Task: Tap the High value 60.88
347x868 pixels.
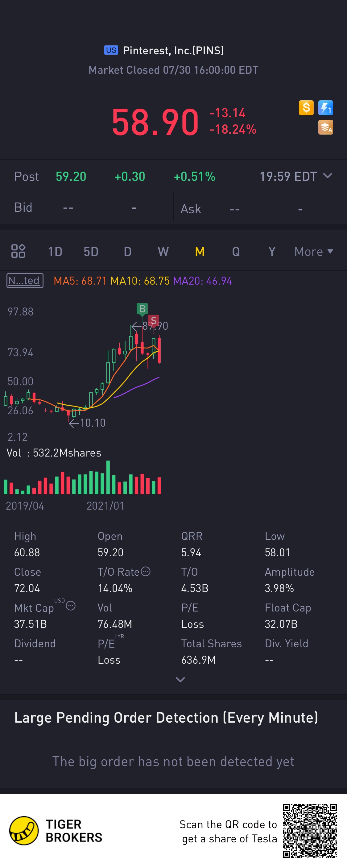Action: (x=27, y=552)
